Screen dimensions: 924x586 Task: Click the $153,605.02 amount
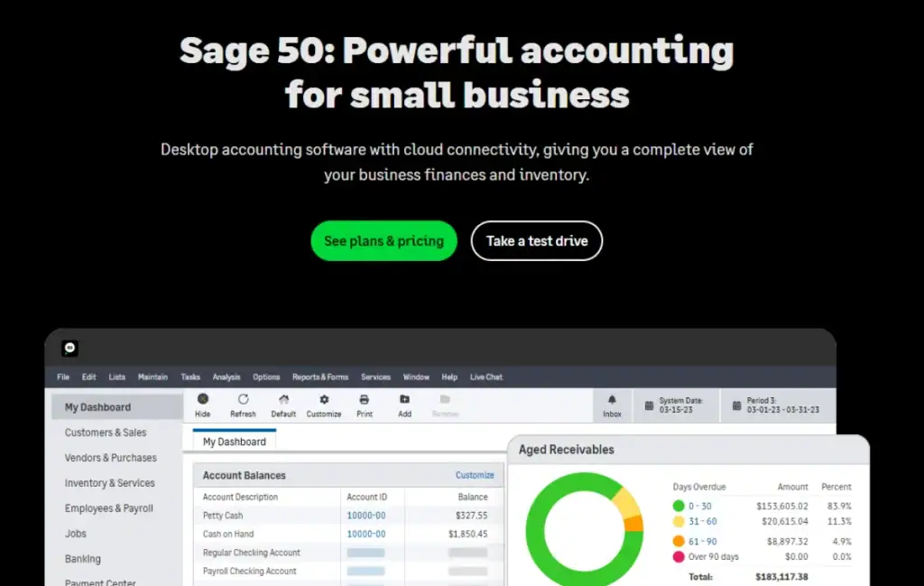[782, 506]
